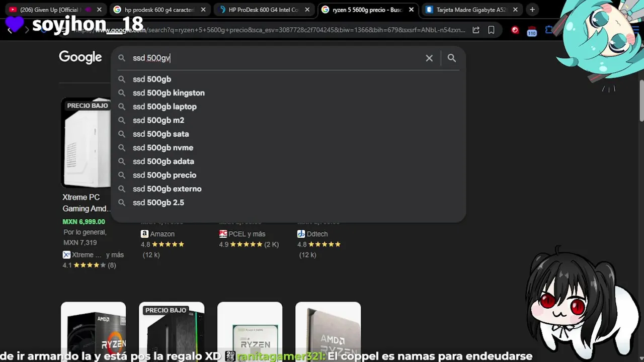The image size is (644, 362).
Task: Open the red circular extension icon
Action: coord(515,30)
